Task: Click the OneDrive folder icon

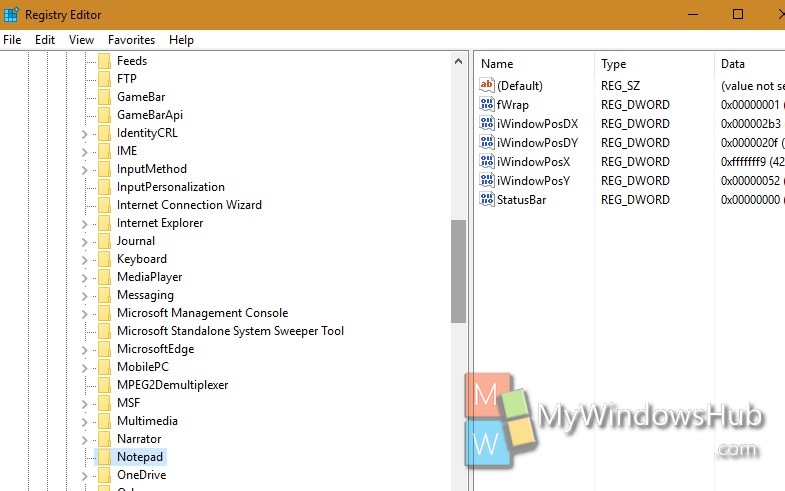Action: pos(104,475)
